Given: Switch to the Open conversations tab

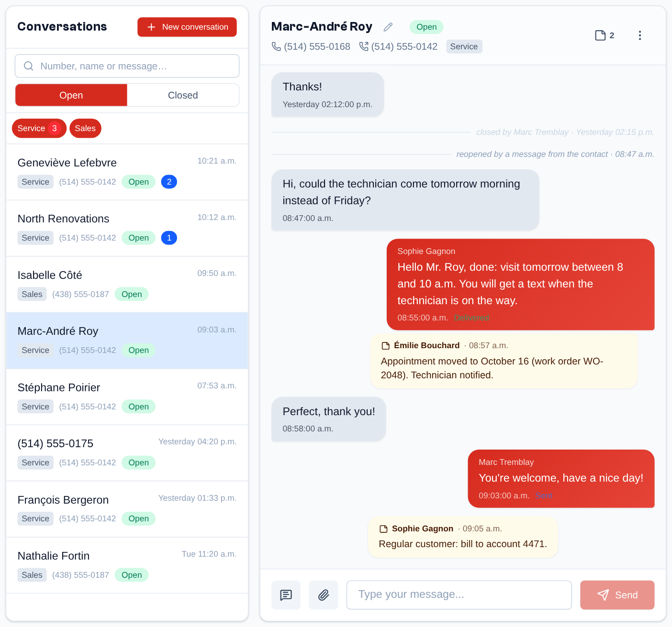Looking at the screenshot, I should click(x=71, y=95).
